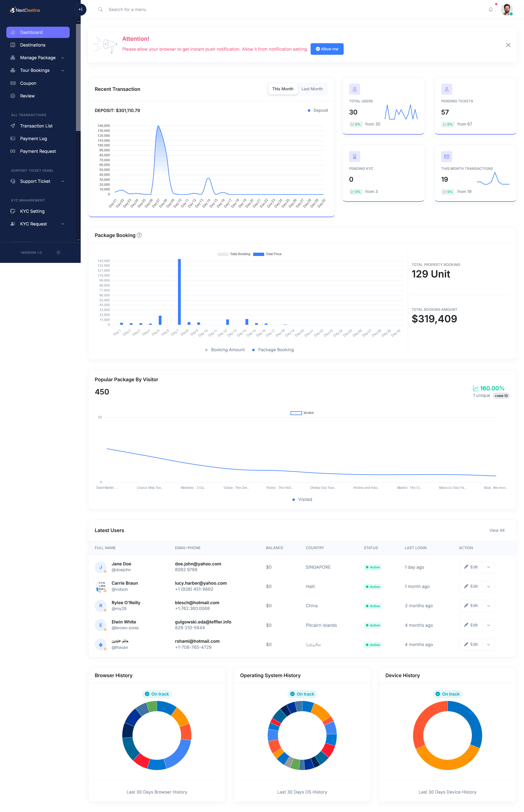Expand the Support Ticket chevron
This screenshot has width=524, height=812.
(x=63, y=181)
